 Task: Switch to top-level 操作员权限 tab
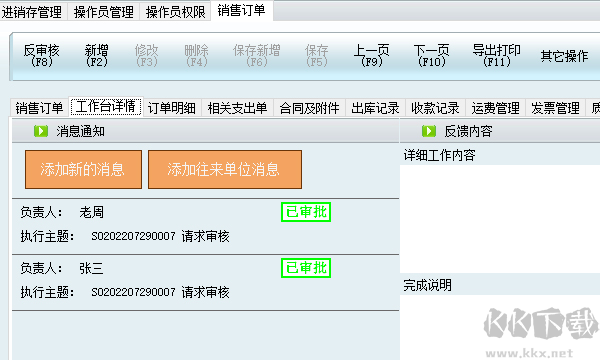(175, 12)
